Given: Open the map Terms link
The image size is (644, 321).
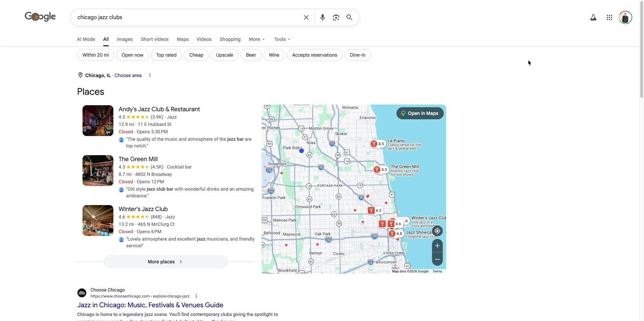Looking at the screenshot, I should [x=437, y=271].
